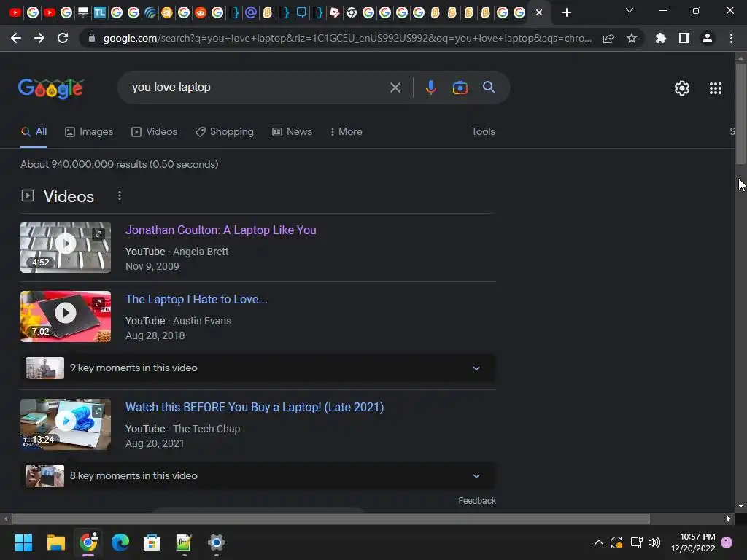Toggle the Chrome side panel icon

pos(684,38)
